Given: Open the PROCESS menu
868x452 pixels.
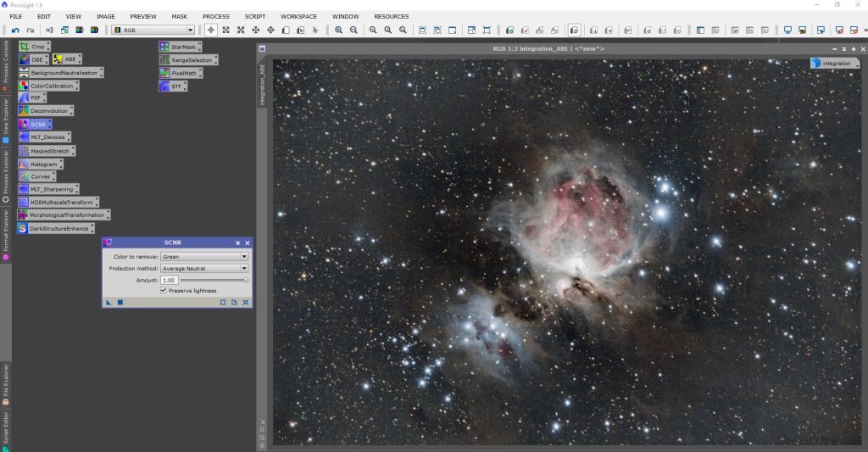Looking at the screenshot, I should tap(215, 16).
